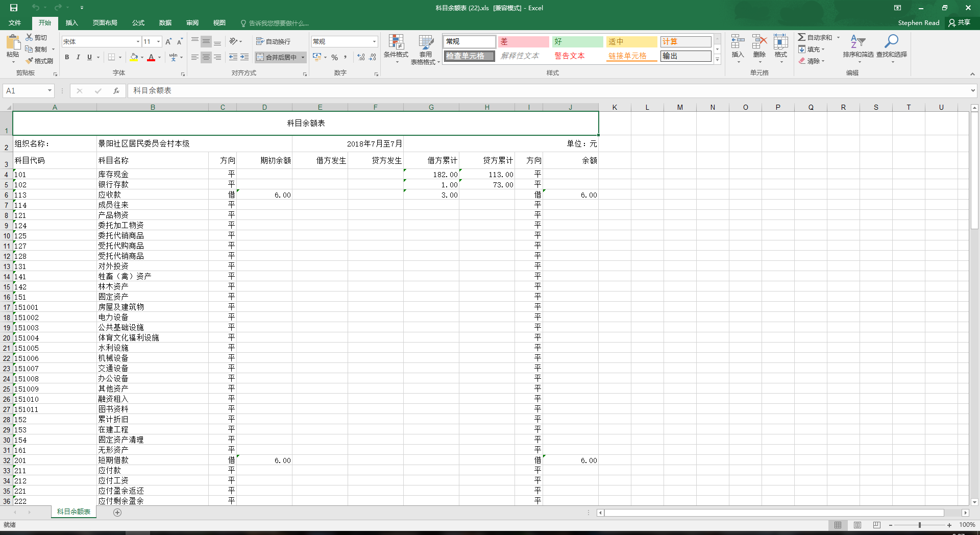980x535 pixels.
Task: Toggle Bold formatting button
Action: pyautogui.click(x=67, y=57)
